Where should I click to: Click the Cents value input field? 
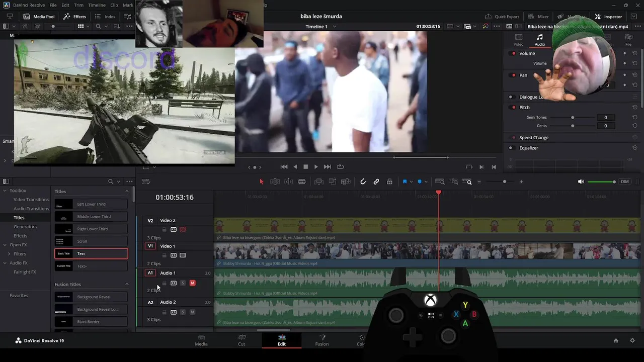click(605, 126)
